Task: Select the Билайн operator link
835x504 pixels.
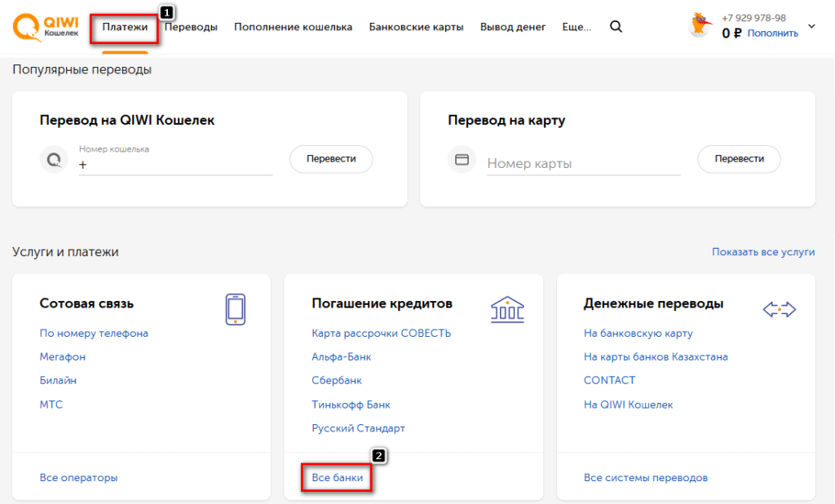Action: [58, 380]
